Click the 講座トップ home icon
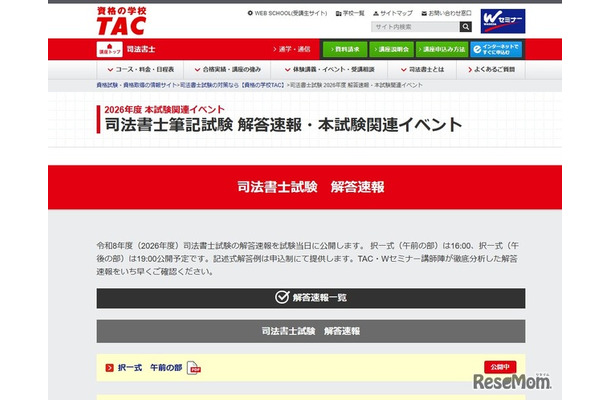Screen dimensions: 610x400 [x=109, y=49]
